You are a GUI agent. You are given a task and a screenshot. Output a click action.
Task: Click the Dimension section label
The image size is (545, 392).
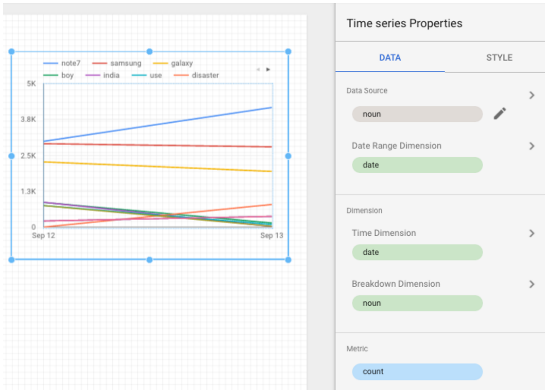click(364, 211)
